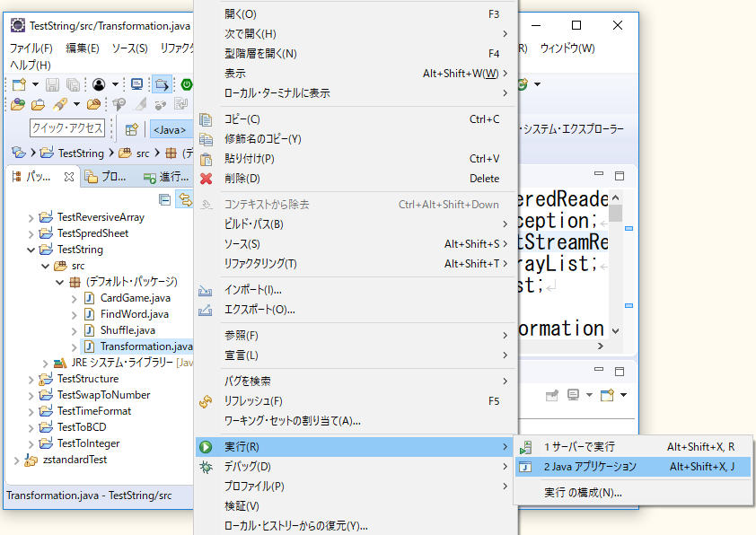756x535 pixels.
Task: Click the console pane maximize icon
Action: 620,371
